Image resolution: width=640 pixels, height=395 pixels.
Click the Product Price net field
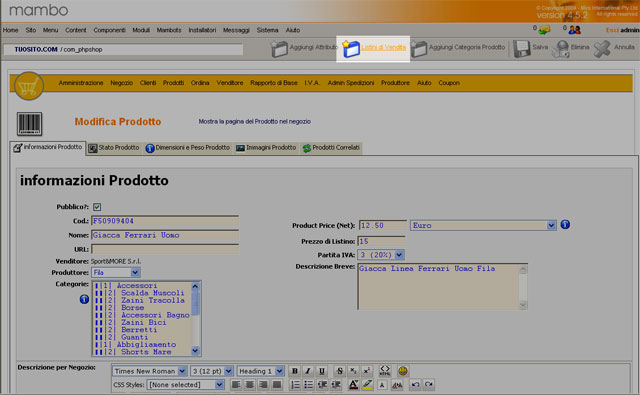pos(382,225)
